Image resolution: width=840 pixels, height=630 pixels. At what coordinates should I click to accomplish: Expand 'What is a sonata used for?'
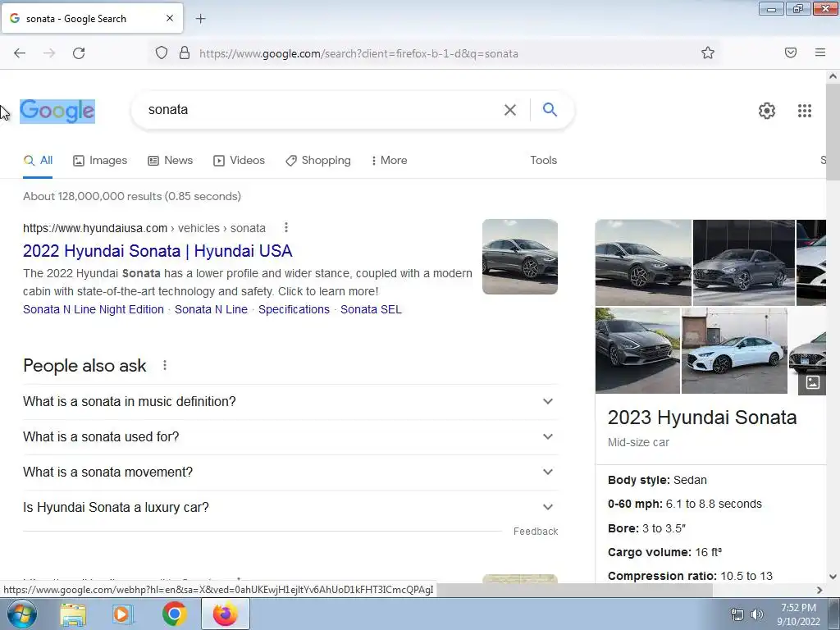pos(290,436)
